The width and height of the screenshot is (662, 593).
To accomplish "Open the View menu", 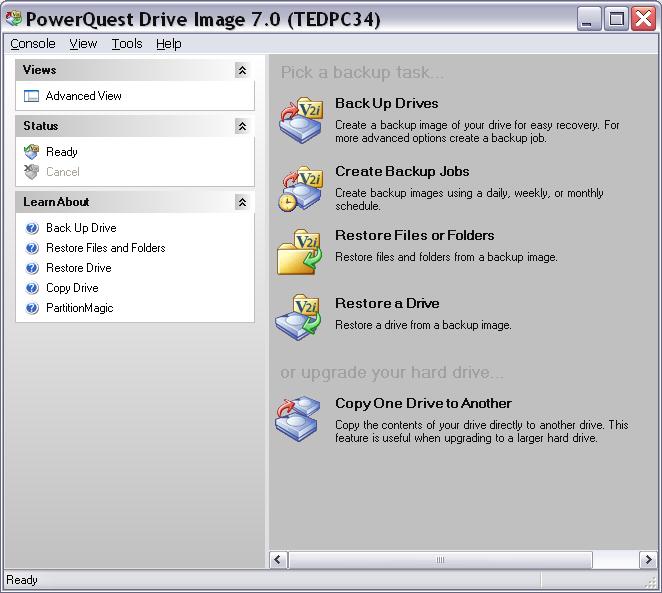I will coord(83,43).
